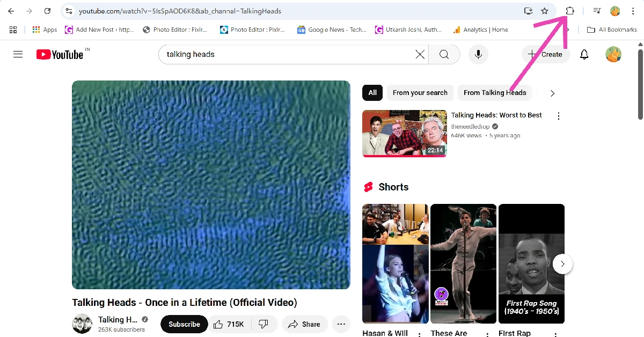Activate the From Talking Heads filter

pyautogui.click(x=494, y=92)
